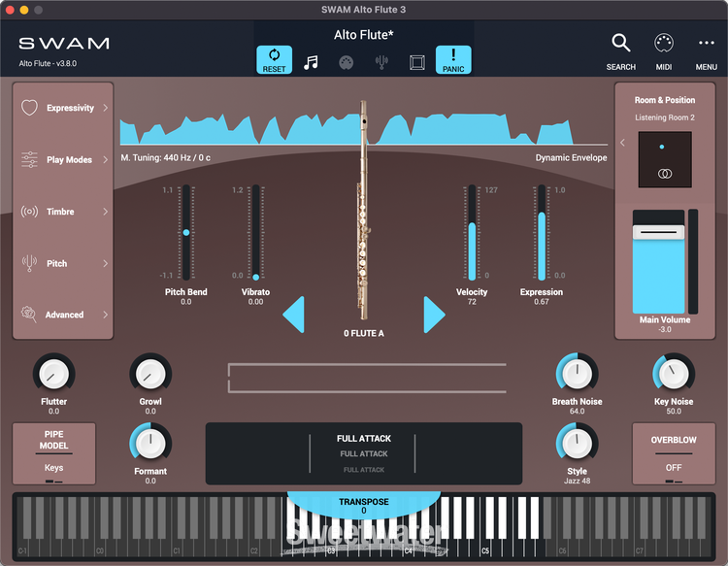The width and height of the screenshot is (728, 566).
Task: Open the Room position microphone view
Action: click(x=665, y=159)
